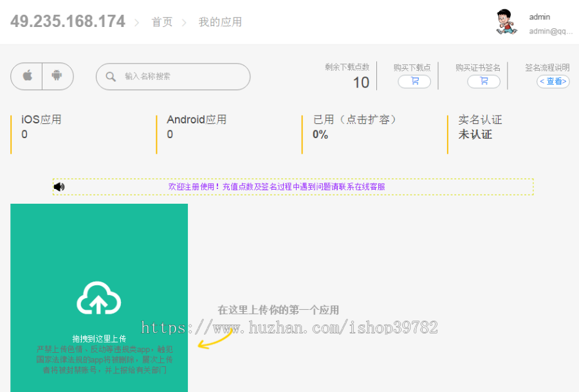Go to 首页 in breadcrumb
This screenshot has width=579, height=392.
click(x=162, y=22)
